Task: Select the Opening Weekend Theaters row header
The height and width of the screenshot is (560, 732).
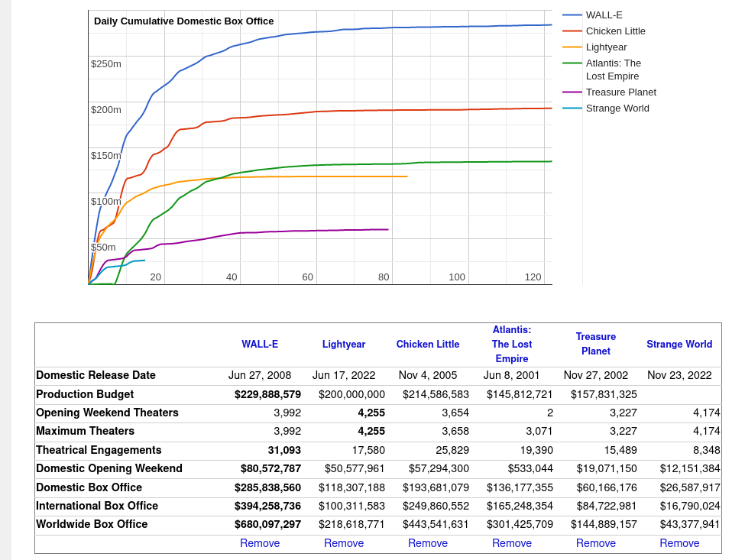Action: [x=108, y=413]
